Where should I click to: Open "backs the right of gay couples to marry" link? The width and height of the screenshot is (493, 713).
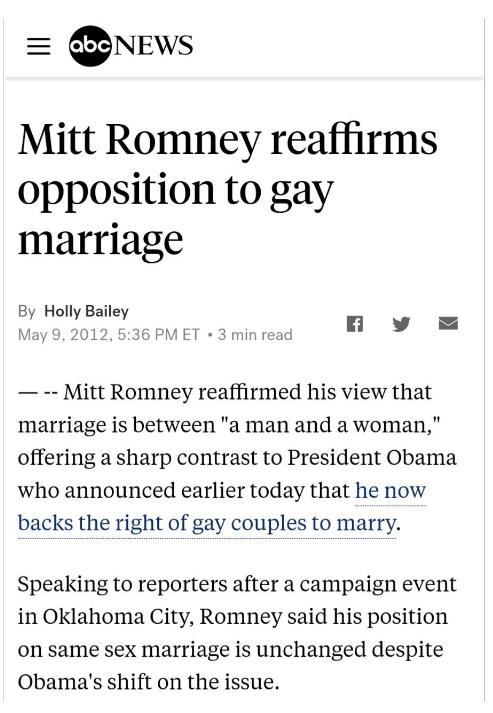click(x=206, y=523)
